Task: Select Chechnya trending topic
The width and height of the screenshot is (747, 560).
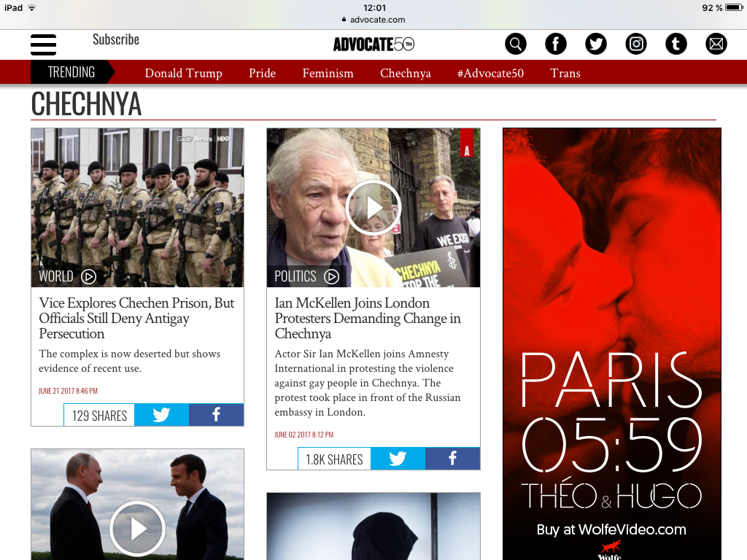Action: [x=406, y=73]
